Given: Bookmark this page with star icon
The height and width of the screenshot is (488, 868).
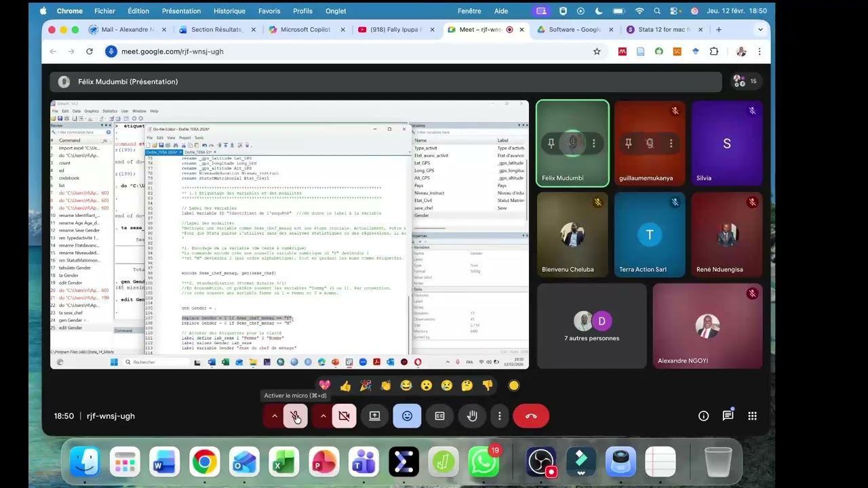Looking at the screenshot, I should 597,52.
